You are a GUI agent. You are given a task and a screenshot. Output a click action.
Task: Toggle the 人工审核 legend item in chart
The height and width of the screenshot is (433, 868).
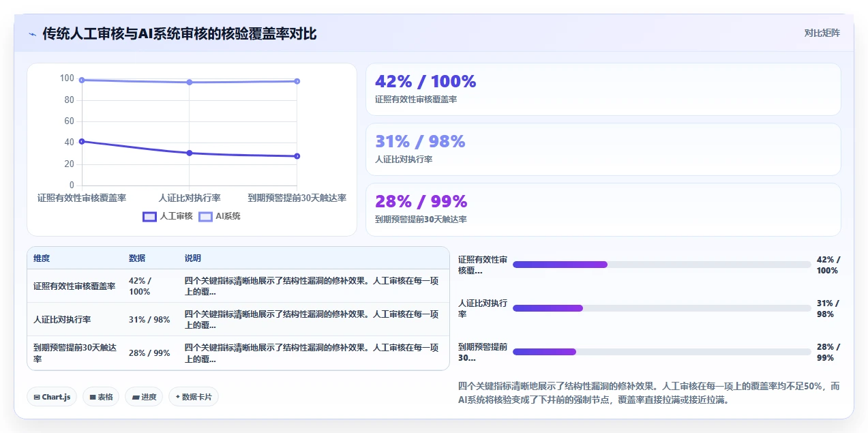(168, 216)
